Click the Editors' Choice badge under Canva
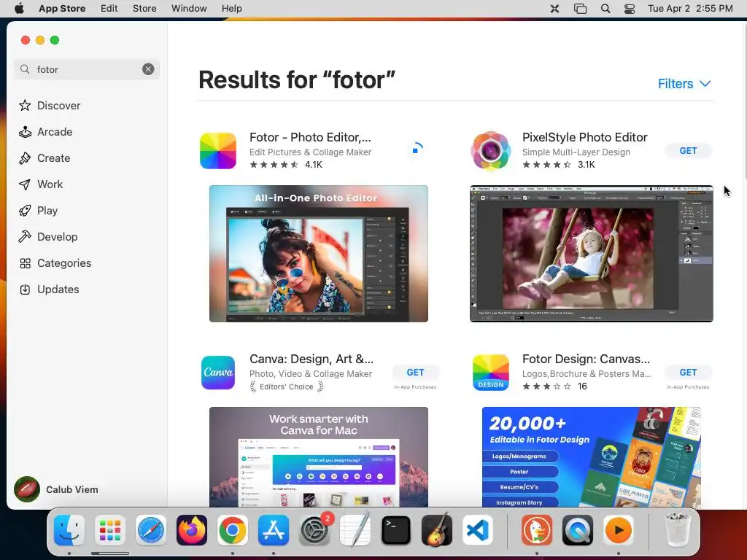747x560 pixels. (286, 386)
